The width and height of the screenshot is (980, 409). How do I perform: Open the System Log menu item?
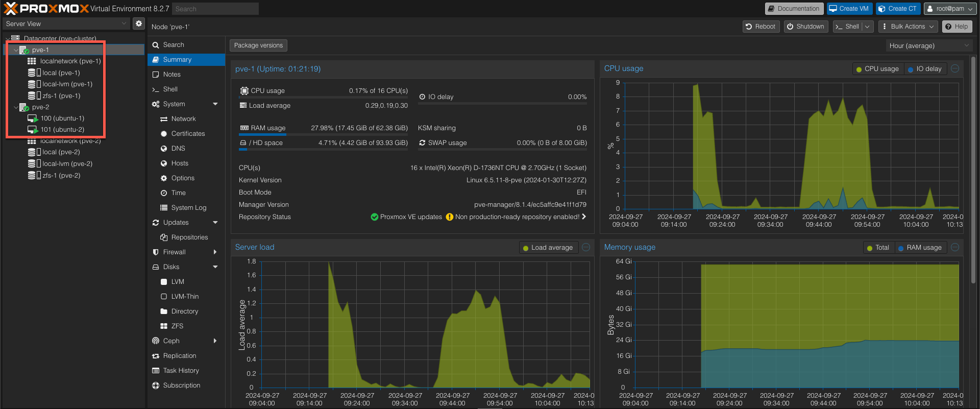coord(186,208)
